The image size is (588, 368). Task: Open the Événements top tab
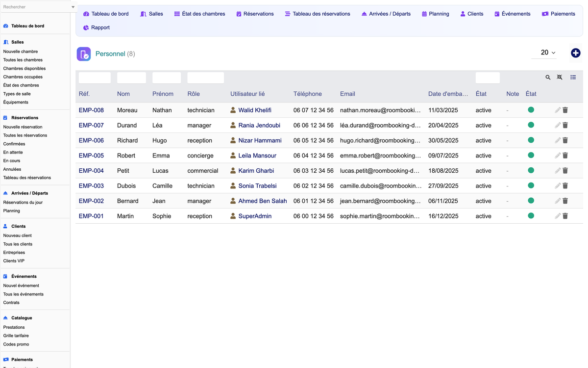click(512, 14)
